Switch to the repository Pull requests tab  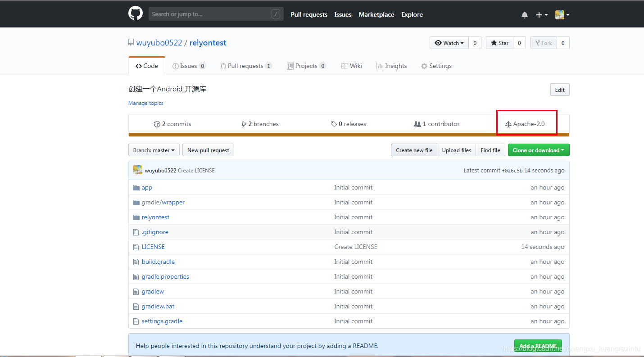tap(246, 66)
